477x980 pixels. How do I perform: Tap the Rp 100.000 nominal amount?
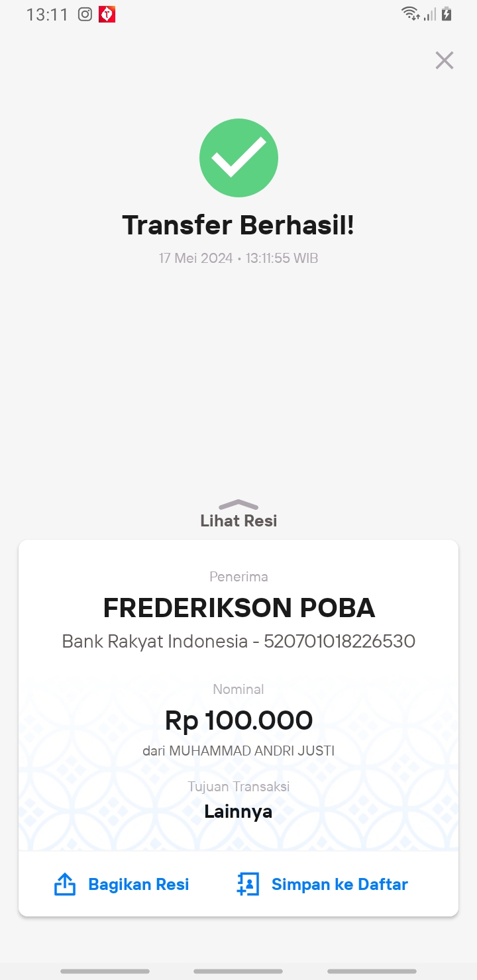tap(238, 720)
